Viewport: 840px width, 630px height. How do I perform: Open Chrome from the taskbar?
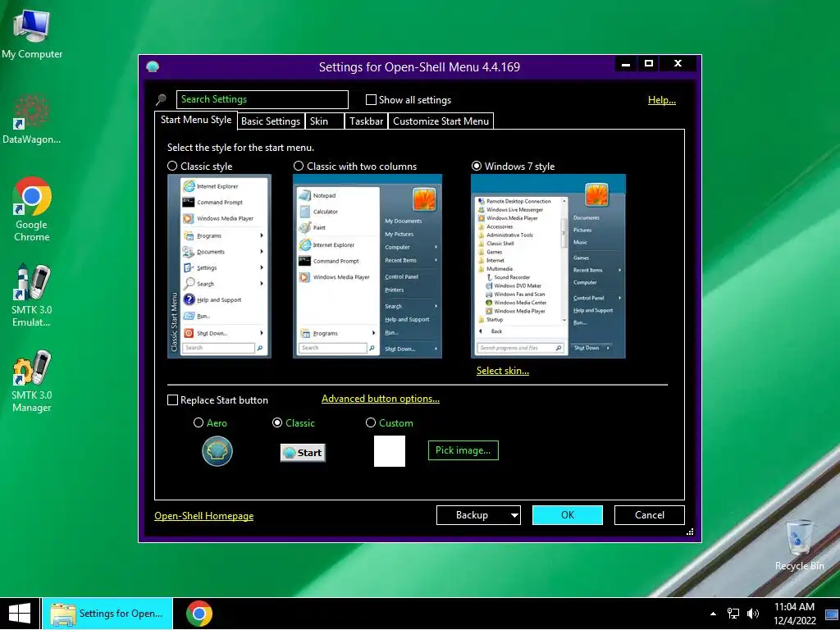tap(199, 614)
